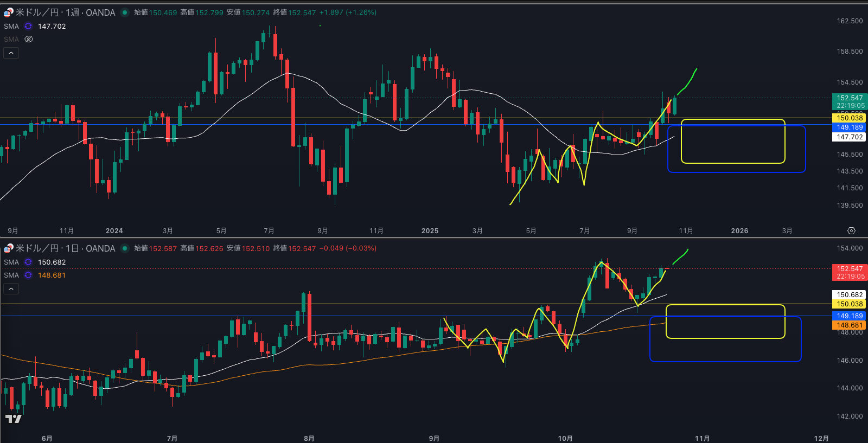Viewport: 868px width, 443px height.
Task: Show the hidden SMA indicator via eye icon
Action: [x=29, y=39]
